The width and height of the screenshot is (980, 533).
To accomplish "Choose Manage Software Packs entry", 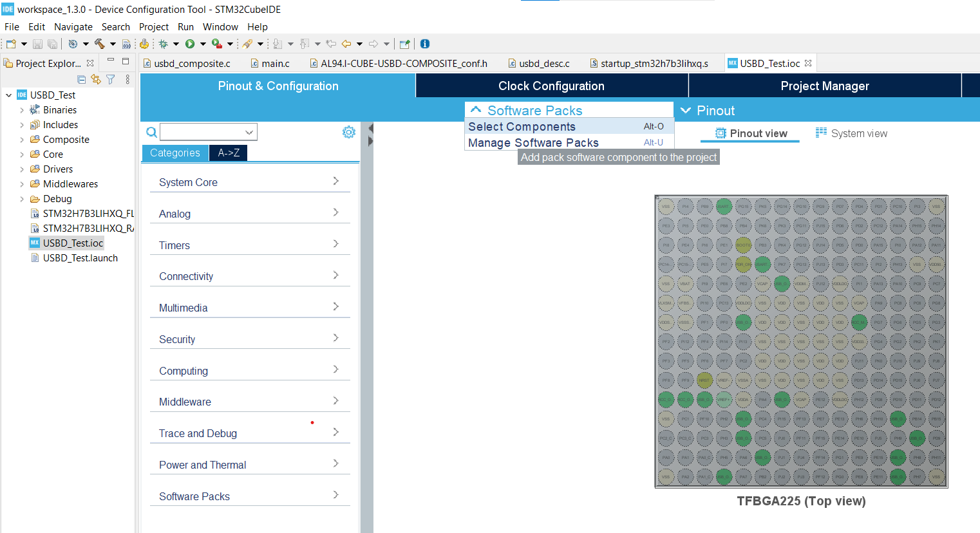I will click(x=569, y=142).
